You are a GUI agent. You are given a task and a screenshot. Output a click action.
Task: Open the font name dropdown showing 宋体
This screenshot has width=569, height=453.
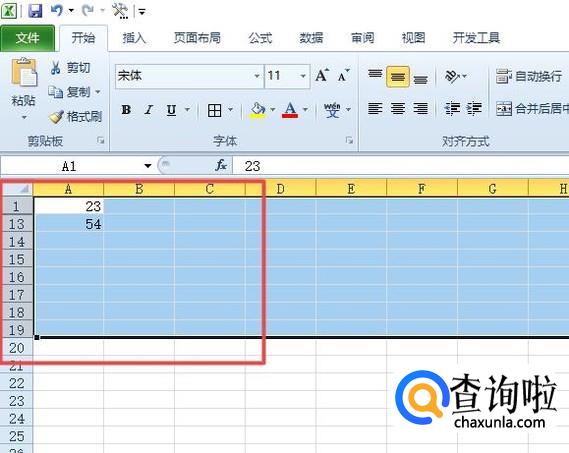[189, 76]
